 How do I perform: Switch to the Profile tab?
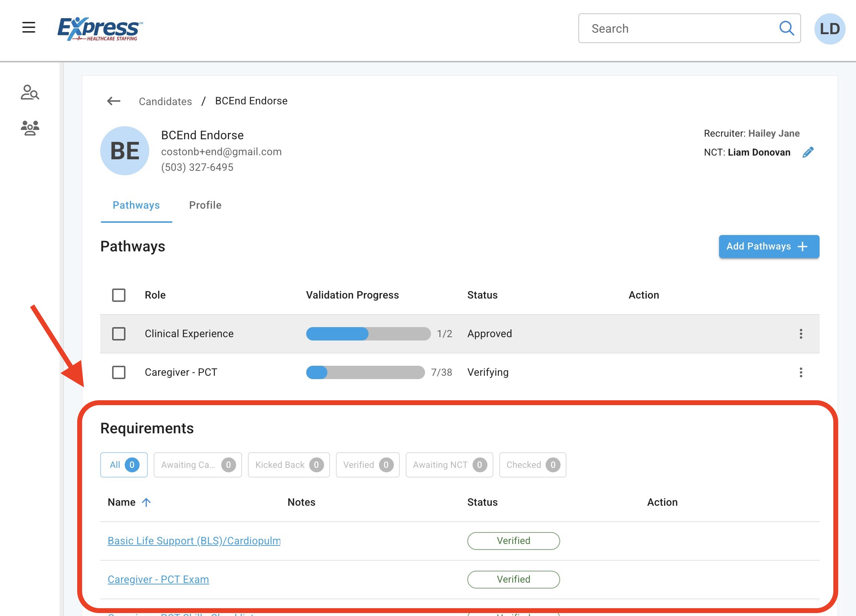[x=205, y=205]
